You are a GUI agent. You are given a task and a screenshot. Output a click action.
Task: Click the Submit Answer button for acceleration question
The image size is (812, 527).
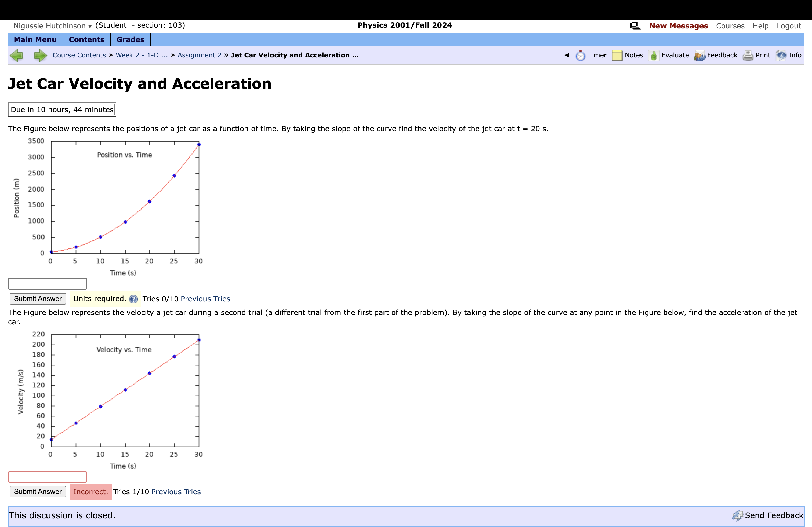pyautogui.click(x=37, y=492)
